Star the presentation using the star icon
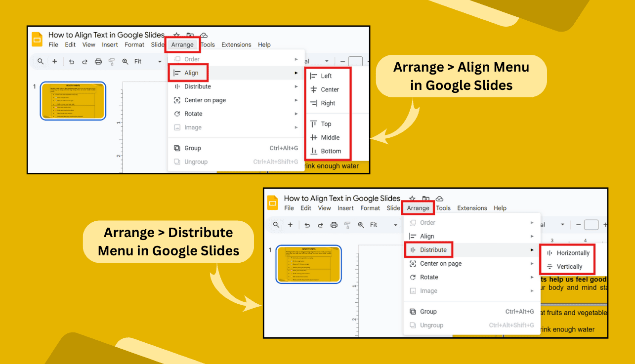 pos(176,36)
